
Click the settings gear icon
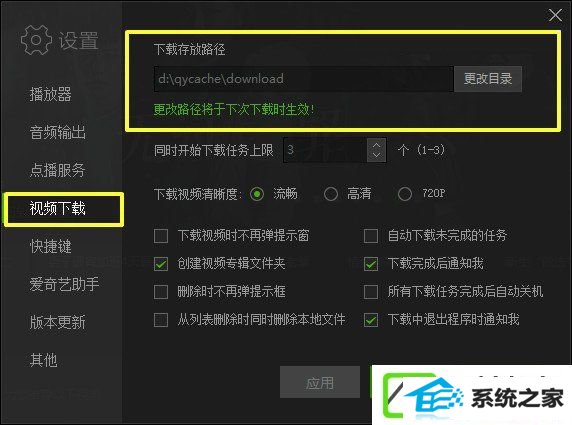[36, 40]
